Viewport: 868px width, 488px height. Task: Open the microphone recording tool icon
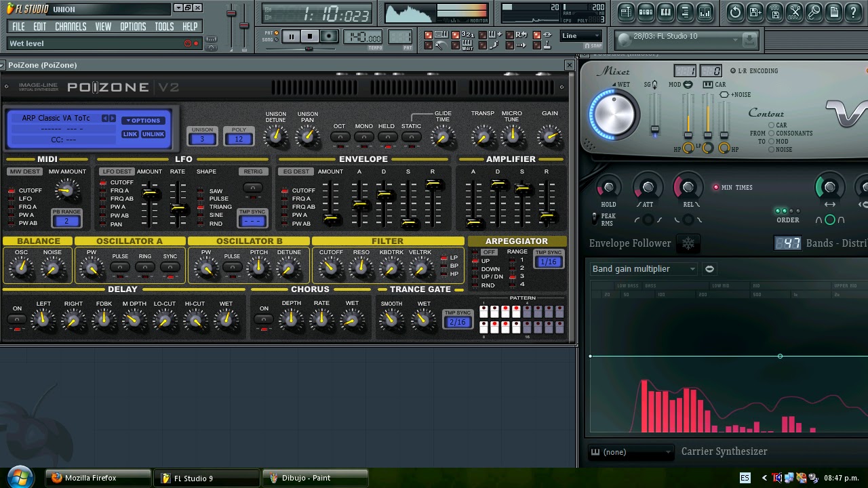tap(814, 12)
